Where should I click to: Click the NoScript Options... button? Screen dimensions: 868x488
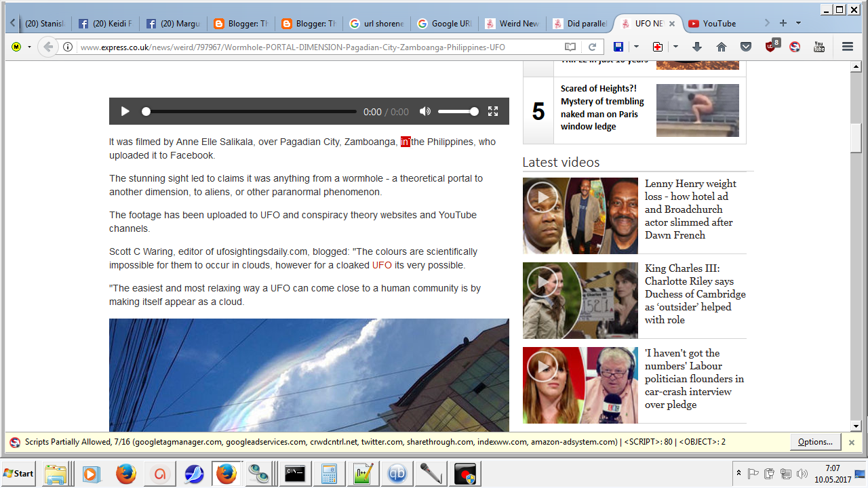(815, 442)
